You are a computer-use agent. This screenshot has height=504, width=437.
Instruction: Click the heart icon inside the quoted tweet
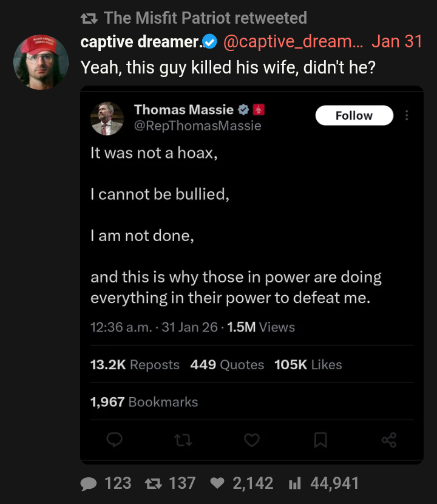(x=252, y=440)
